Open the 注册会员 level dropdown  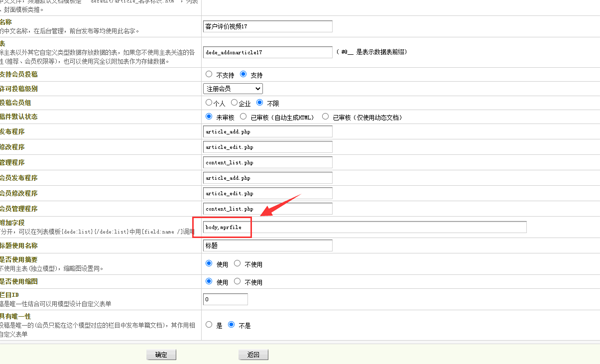233,89
